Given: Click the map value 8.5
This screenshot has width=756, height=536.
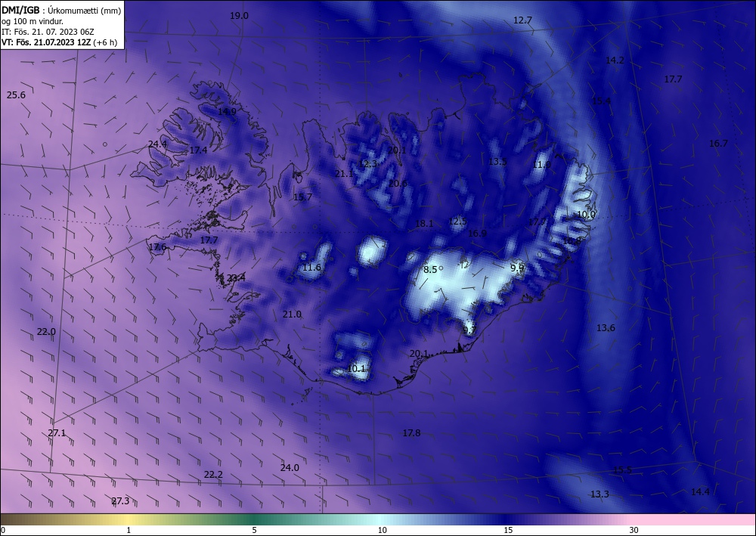Looking at the screenshot, I should coord(429,270).
